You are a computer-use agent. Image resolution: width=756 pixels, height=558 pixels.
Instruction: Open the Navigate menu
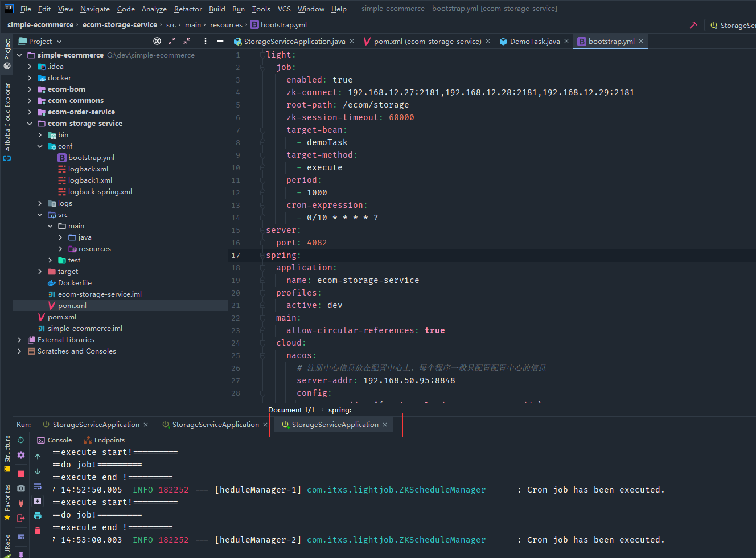pyautogui.click(x=95, y=9)
